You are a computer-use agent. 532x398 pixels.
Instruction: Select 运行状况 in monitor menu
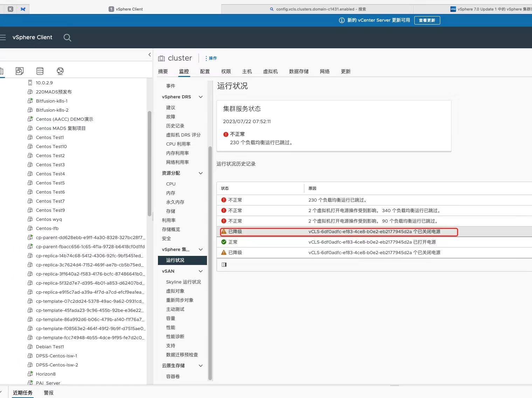182,260
